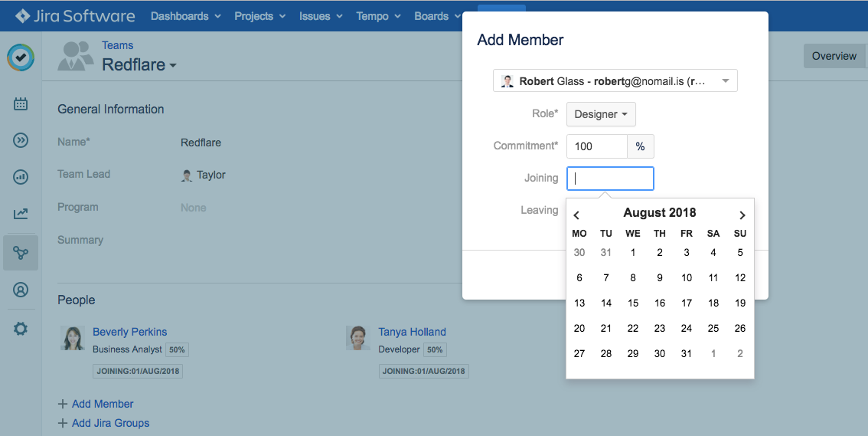Open the calendar icon in left sidebar
This screenshot has width=868, height=436.
click(x=21, y=103)
